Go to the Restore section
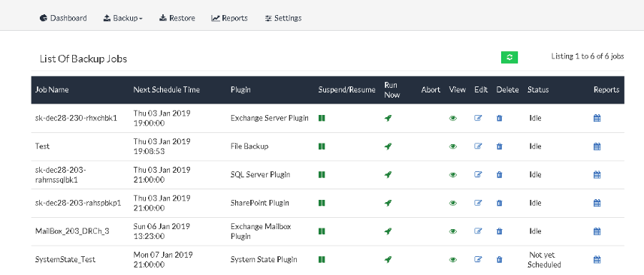Screen dimensions: 644x275 pos(177,18)
